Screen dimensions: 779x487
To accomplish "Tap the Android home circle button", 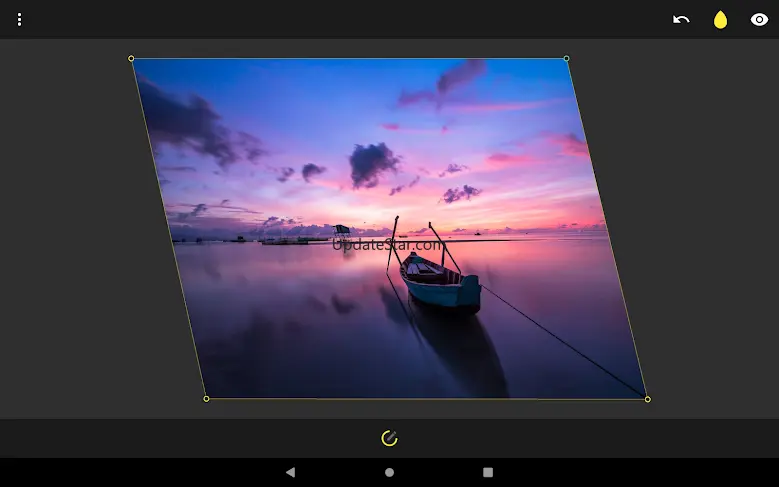I will [x=390, y=472].
